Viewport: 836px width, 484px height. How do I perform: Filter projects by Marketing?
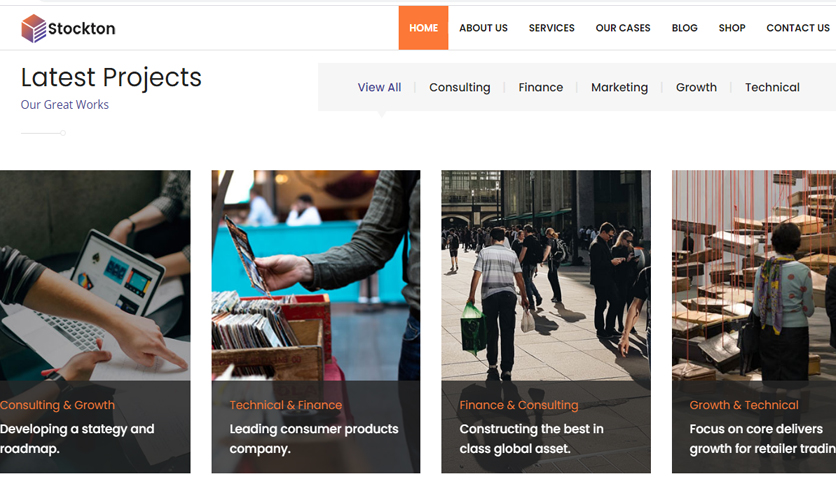620,87
